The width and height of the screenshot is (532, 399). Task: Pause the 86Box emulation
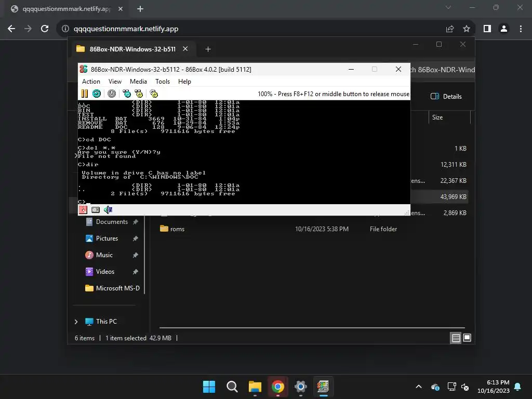click(x=85, y=94)
